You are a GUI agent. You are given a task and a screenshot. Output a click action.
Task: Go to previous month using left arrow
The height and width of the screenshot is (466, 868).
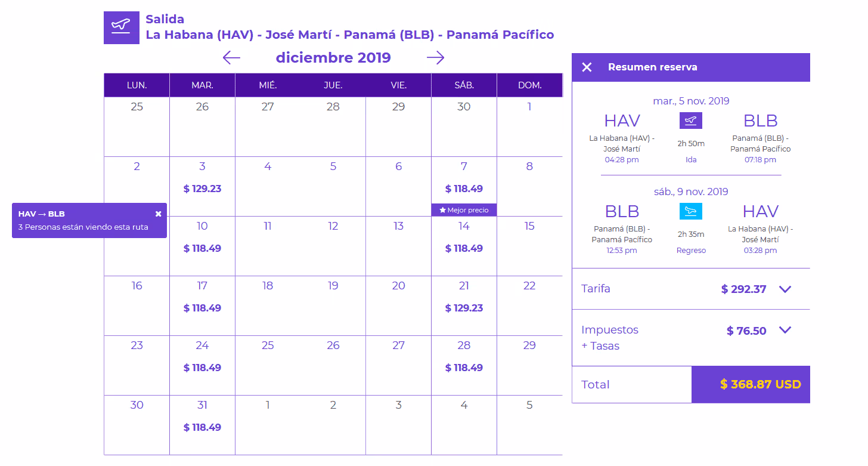pos(231,57)
